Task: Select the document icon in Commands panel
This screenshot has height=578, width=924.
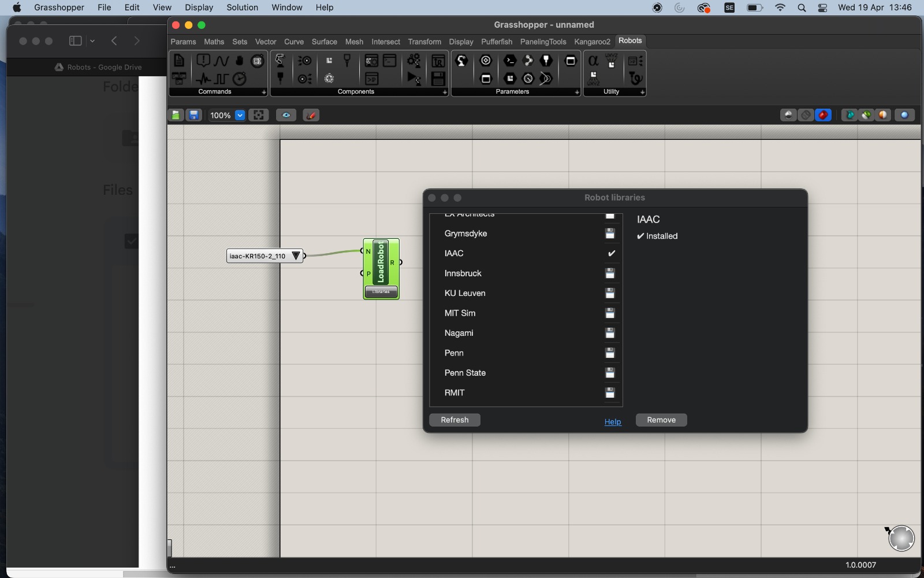Action: (x=179, y=60)
